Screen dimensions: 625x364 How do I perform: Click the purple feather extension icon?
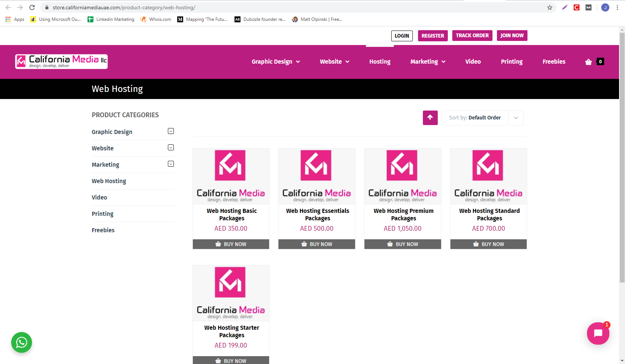(565, 7)
